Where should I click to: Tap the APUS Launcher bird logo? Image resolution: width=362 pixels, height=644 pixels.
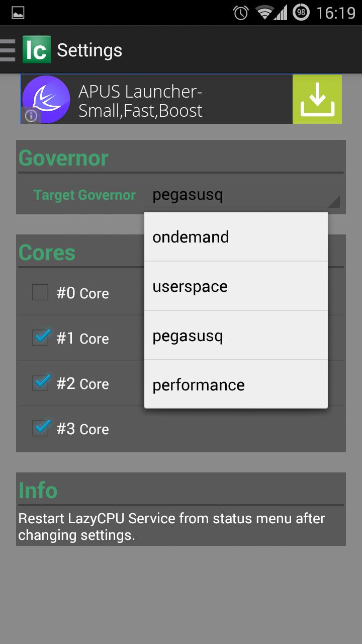[x=46, y=99]
